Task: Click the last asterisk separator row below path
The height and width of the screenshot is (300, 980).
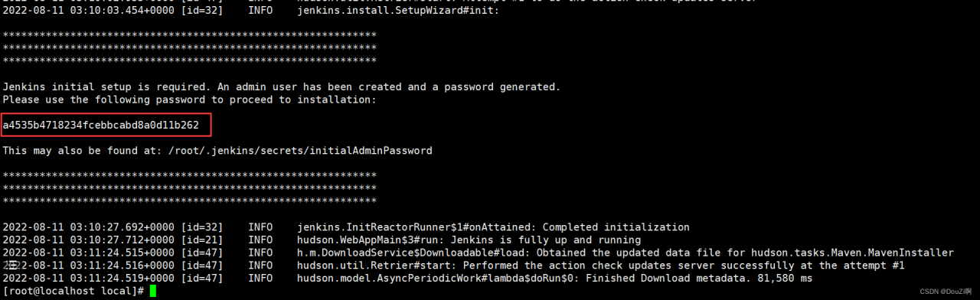Action: click(190, 201)
